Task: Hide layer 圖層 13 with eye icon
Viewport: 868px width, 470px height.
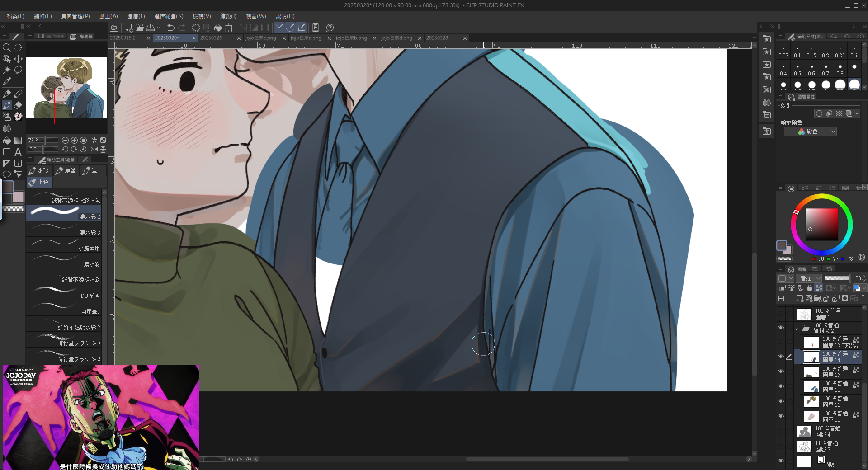Action: pos(781,371)
